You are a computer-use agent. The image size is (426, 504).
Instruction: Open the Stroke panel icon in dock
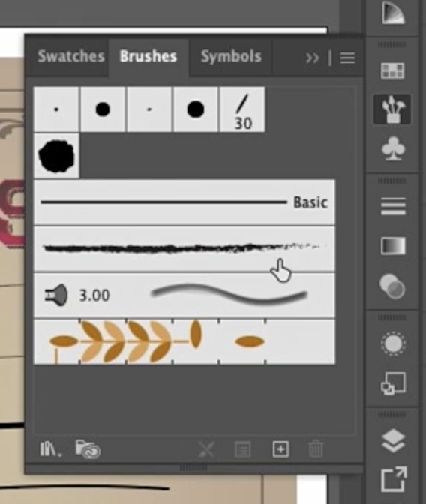[x=393, y=206]
